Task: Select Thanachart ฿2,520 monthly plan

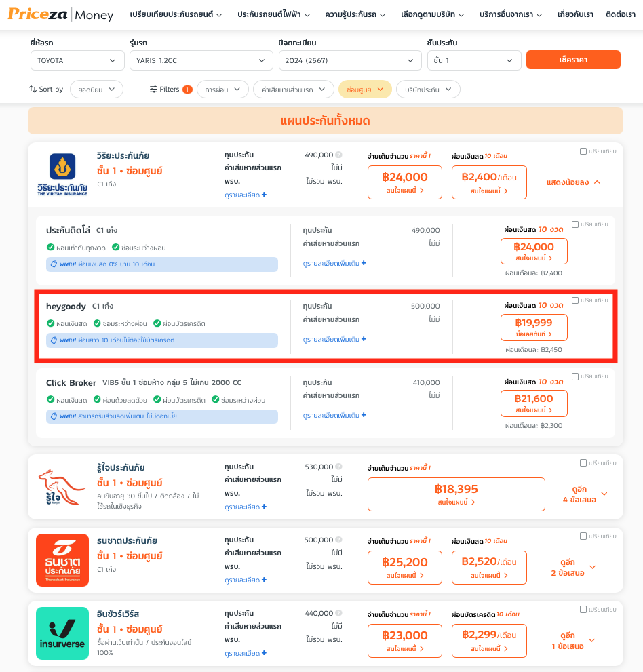Action: (x=489, y=568)
